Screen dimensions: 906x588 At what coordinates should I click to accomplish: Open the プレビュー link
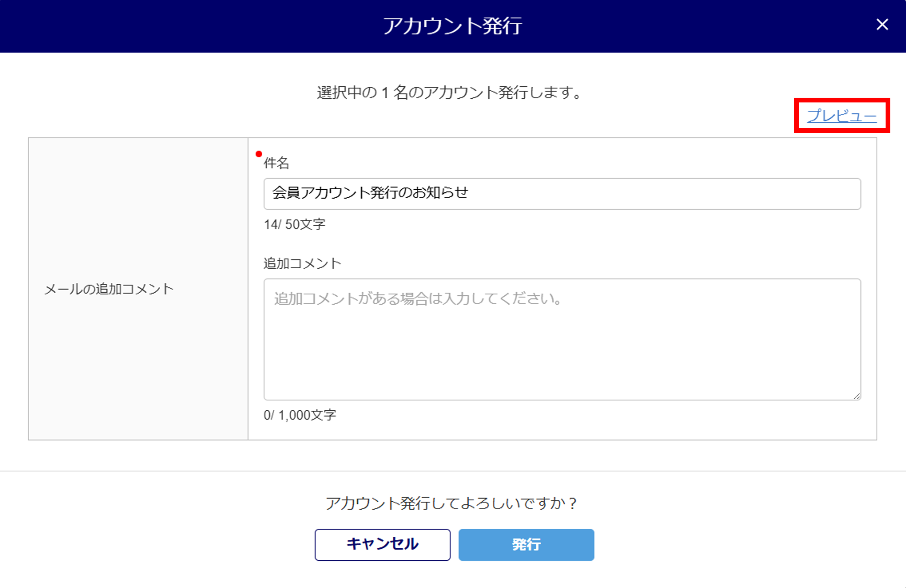coord(841,116)
